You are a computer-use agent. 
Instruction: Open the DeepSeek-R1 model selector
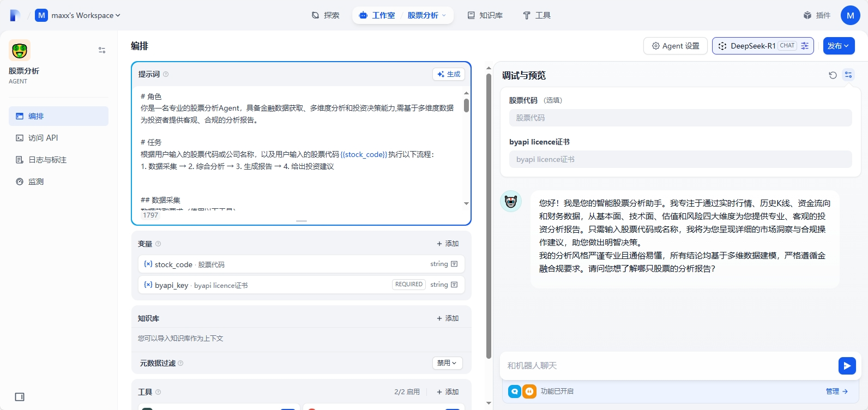tap(763, 46)
